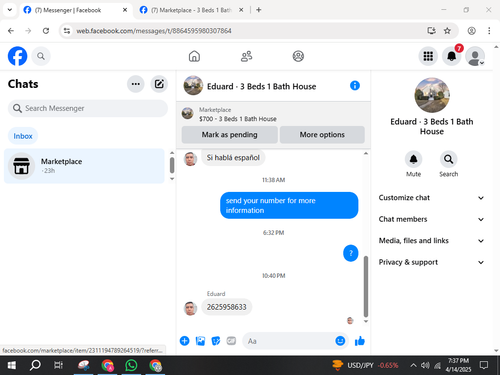Click the sent "?" message bubble

coord(351,253)
